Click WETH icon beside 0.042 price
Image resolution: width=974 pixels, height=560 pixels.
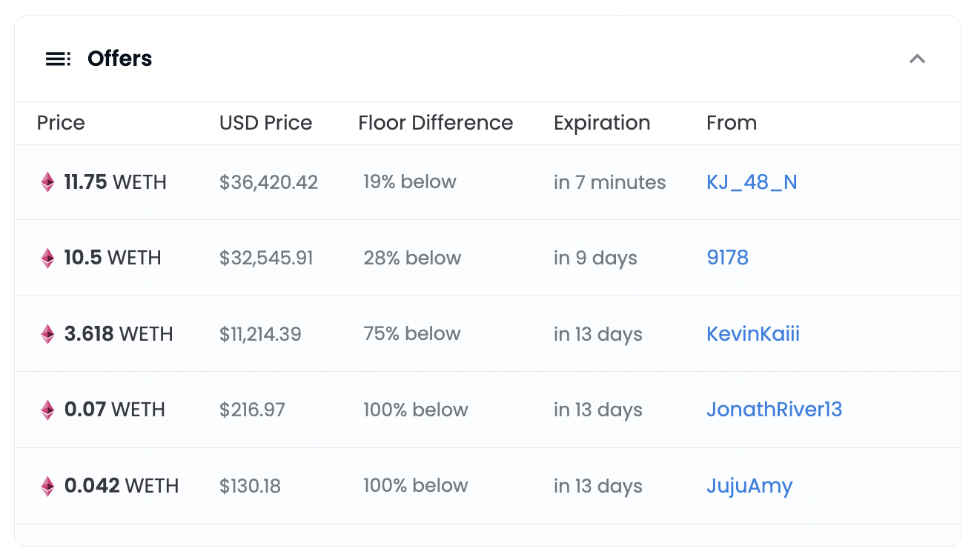(47, 486)
